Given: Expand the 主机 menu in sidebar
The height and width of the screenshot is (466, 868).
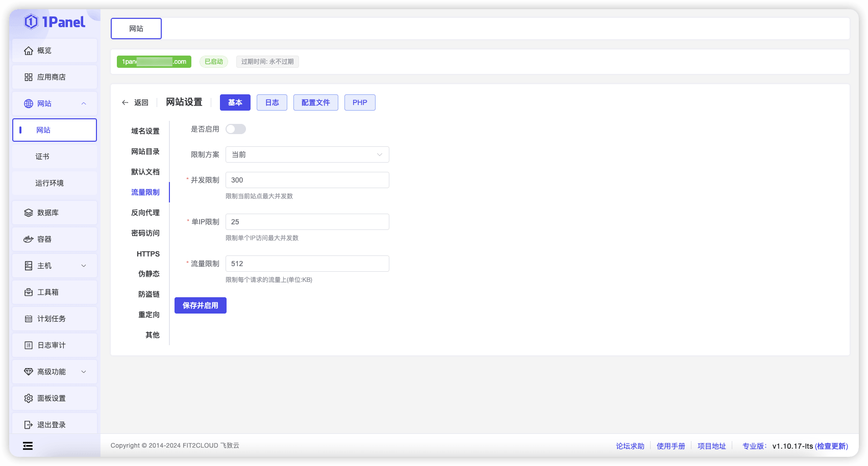Looking at the screenshot, I should pyautogui.click(x=43, y=266).
